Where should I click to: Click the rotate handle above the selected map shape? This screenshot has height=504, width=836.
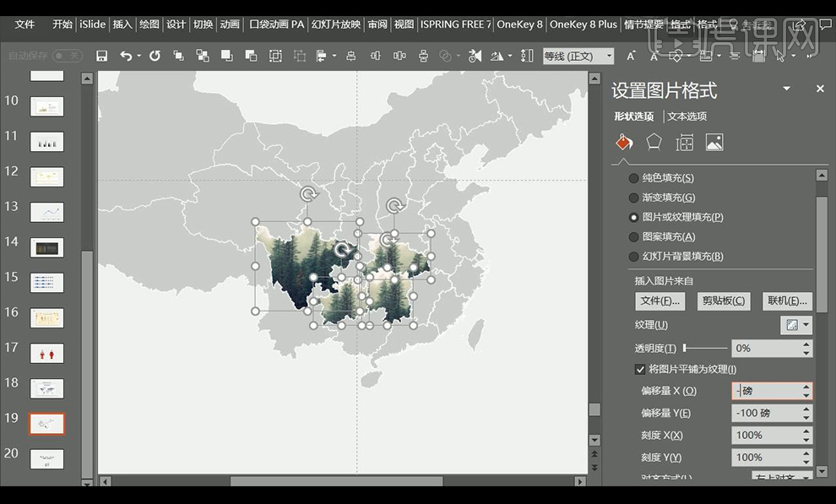(x=309, y=194)
